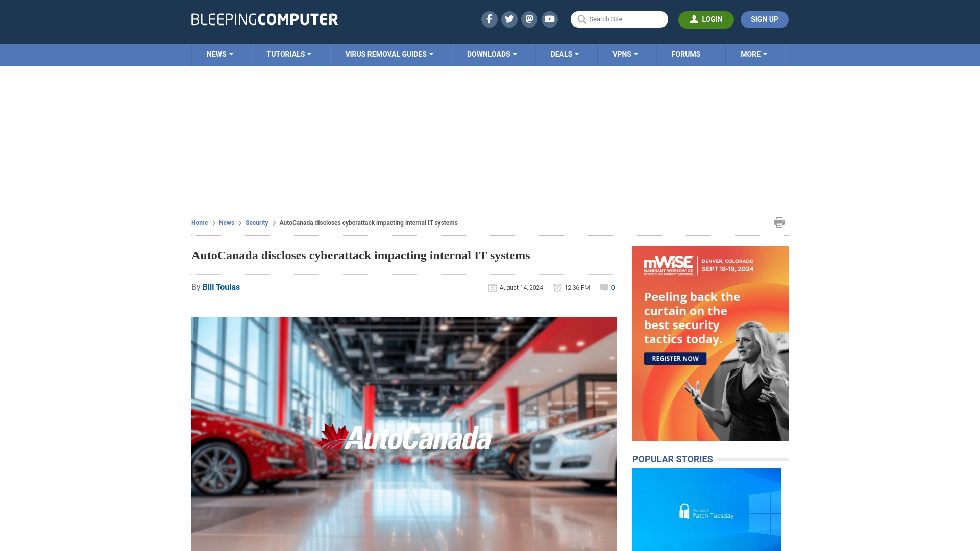Expand the News dropdown menu
The height and width of the screenshot is (551, 980).
[220, 54]
